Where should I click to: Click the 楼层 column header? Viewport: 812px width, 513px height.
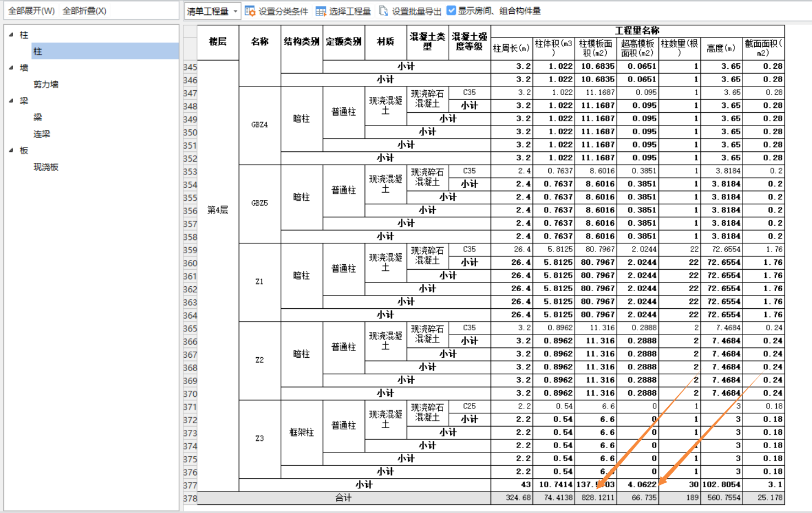click(x=218, y=42)
